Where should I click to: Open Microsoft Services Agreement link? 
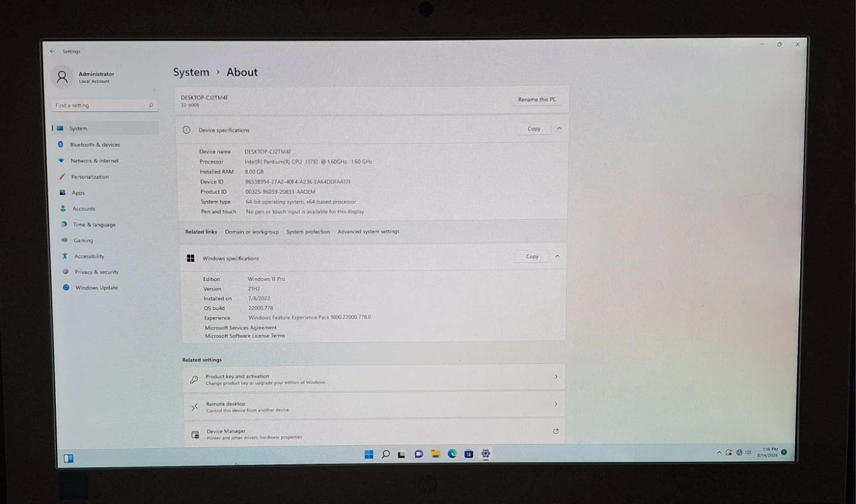point(241,327)
